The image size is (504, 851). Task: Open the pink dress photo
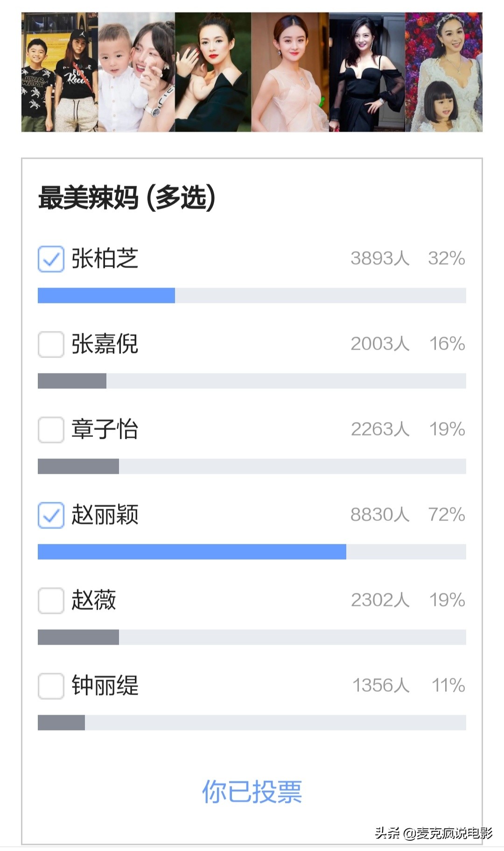[290, 72]
